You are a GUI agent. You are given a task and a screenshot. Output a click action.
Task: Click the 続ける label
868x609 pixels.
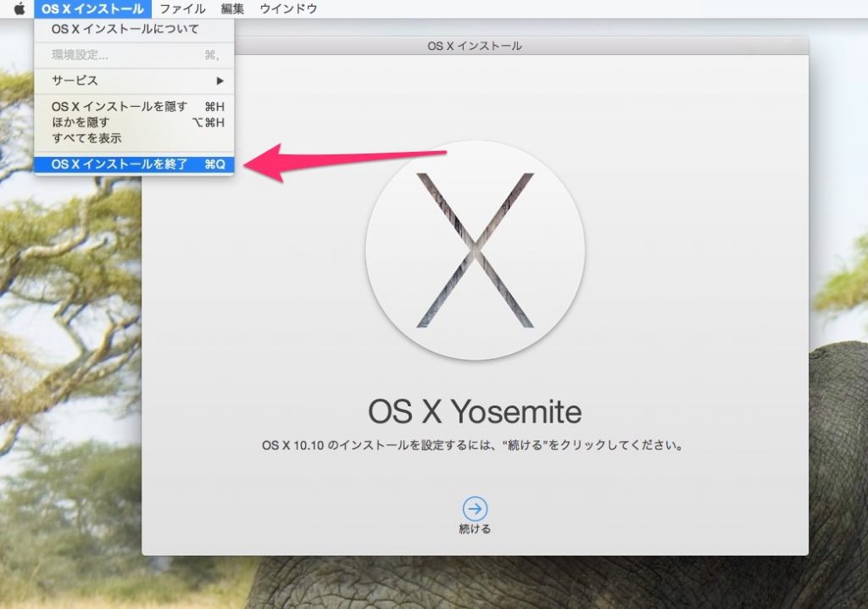pos(475,529)
